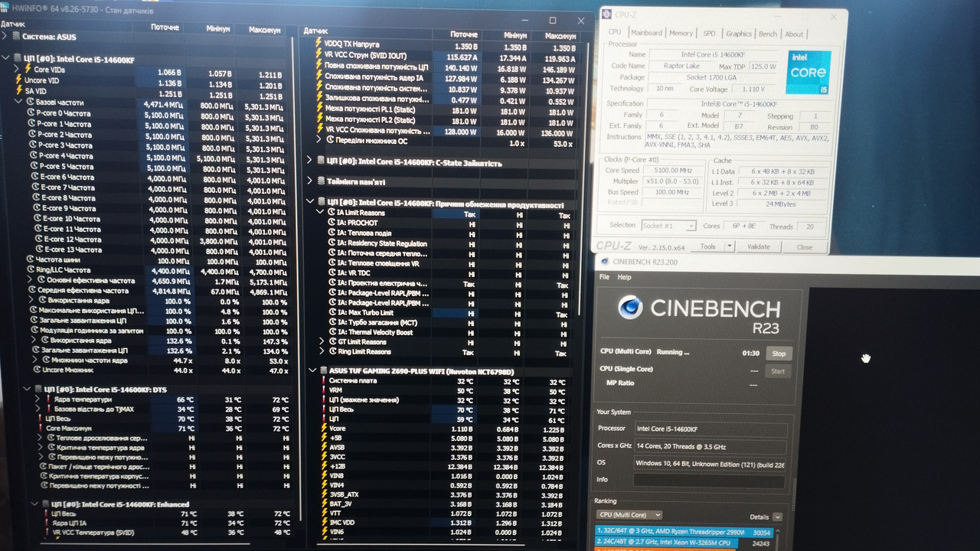
Task: Collapse the Базові частоти group
Action: 18,102
